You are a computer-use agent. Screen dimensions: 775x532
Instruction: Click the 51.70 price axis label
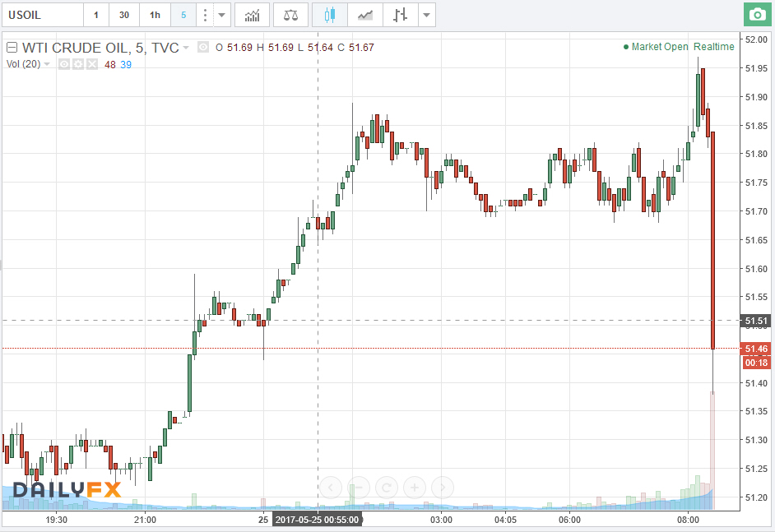[x=756, y=211]
